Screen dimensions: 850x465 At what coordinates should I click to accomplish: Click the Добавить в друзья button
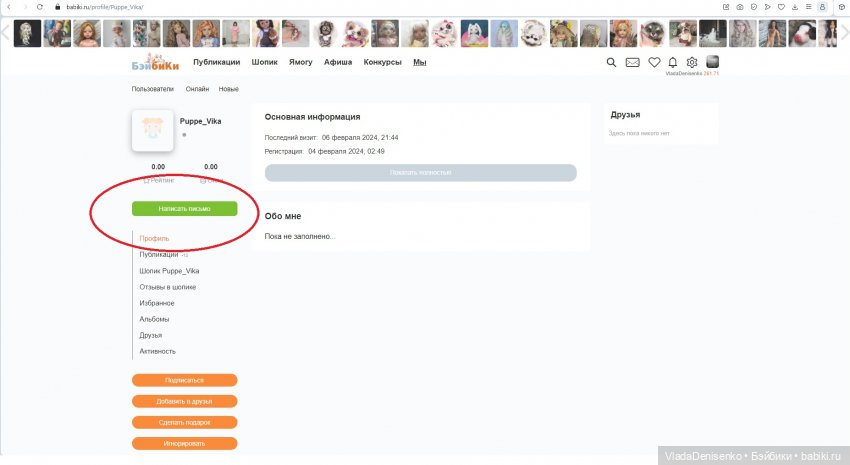point(184,401)
